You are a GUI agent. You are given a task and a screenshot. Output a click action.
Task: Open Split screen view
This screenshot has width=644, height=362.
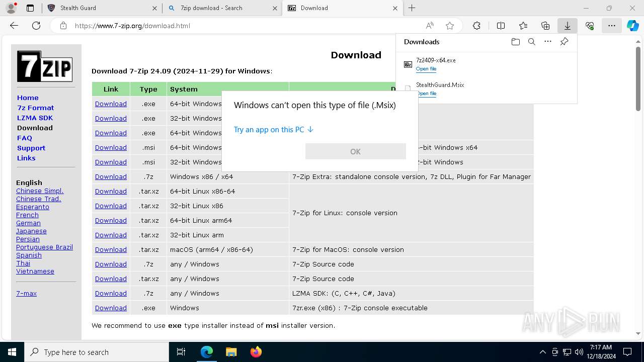501,26
